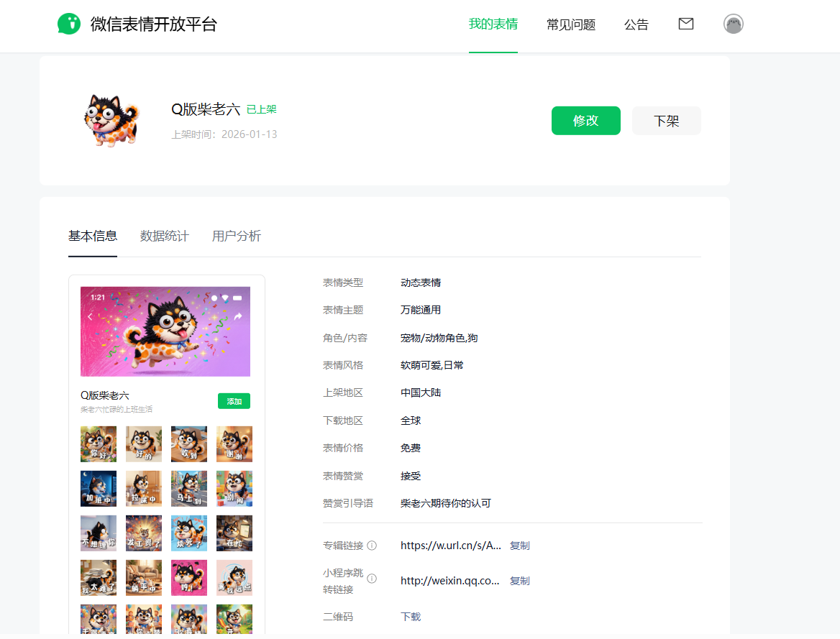The height and width of the screenshot is (639, 840).
Task: Select the 在忙 sticker thumbnail
Action: [x=234, y=533]
